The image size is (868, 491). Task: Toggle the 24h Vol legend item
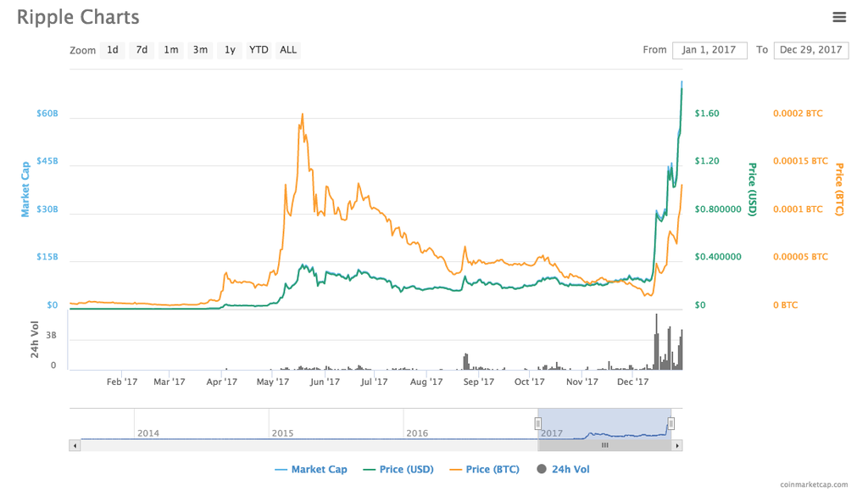[563, 469]
